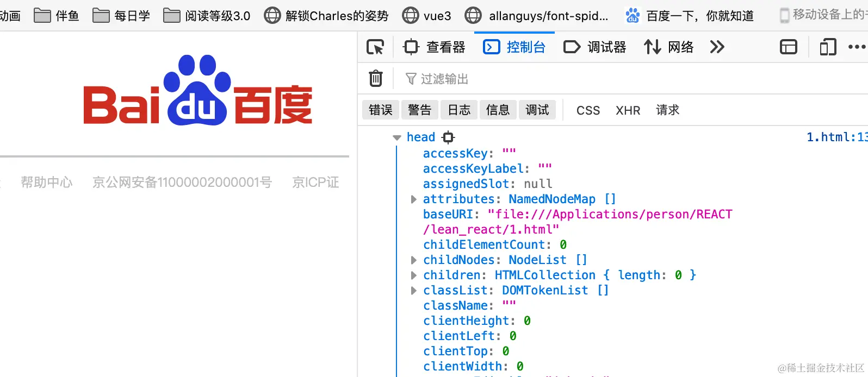The height and width of the screenshot is (377, 868).
Task: Toggle the 信息 info filter
Action: [x=498, y=110]
